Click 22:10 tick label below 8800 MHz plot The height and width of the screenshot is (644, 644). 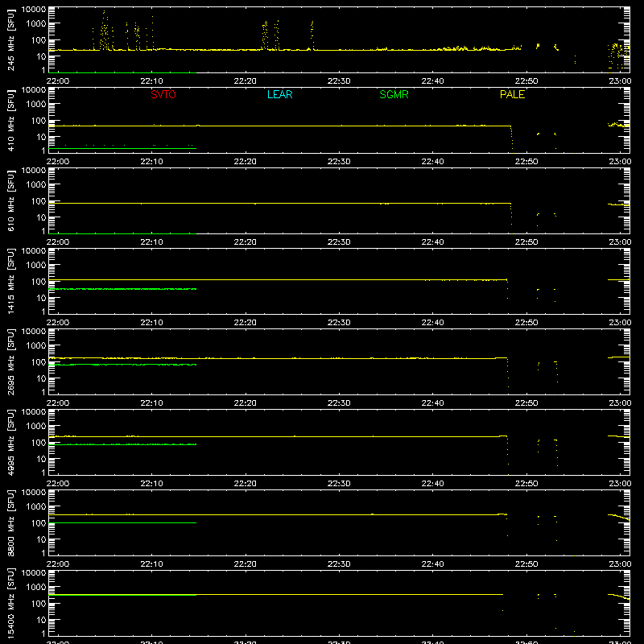point(151,564)
